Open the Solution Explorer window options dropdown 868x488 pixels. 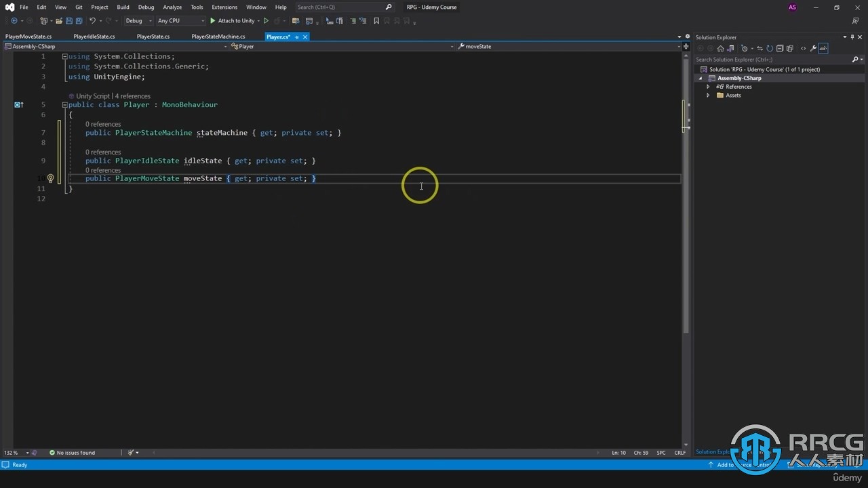tap(844, 37)
